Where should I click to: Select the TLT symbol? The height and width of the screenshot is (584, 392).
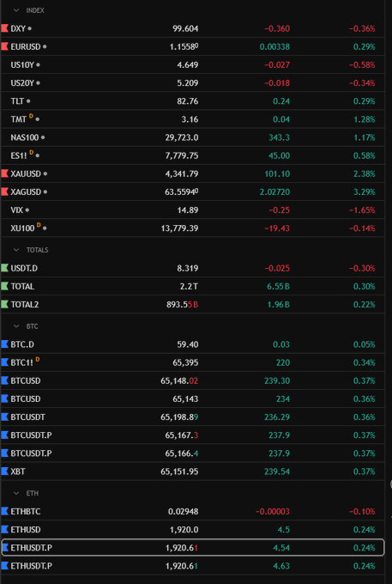tap(17, 101)
